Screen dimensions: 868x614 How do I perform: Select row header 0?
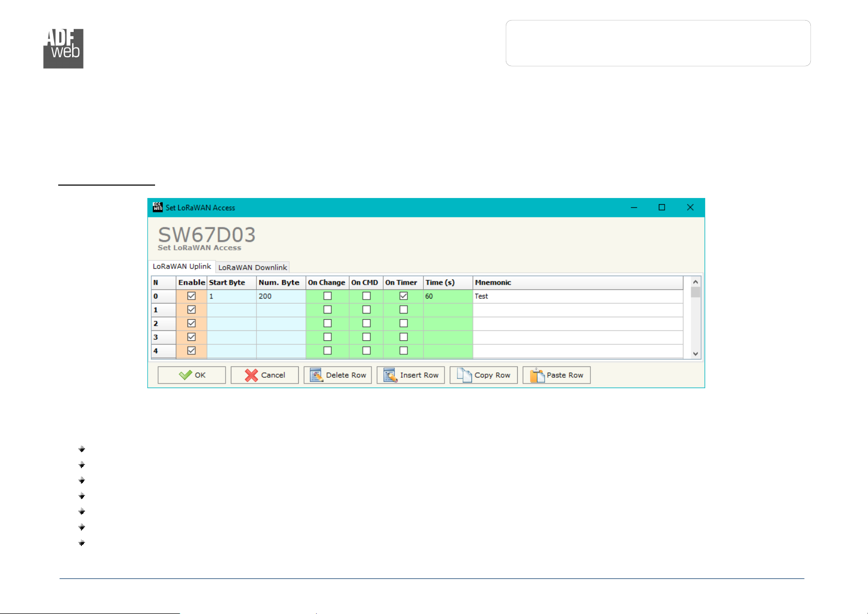164,296
